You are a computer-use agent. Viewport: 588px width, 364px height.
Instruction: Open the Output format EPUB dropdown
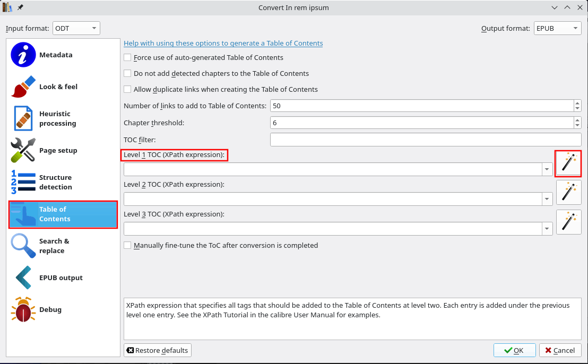557,29
